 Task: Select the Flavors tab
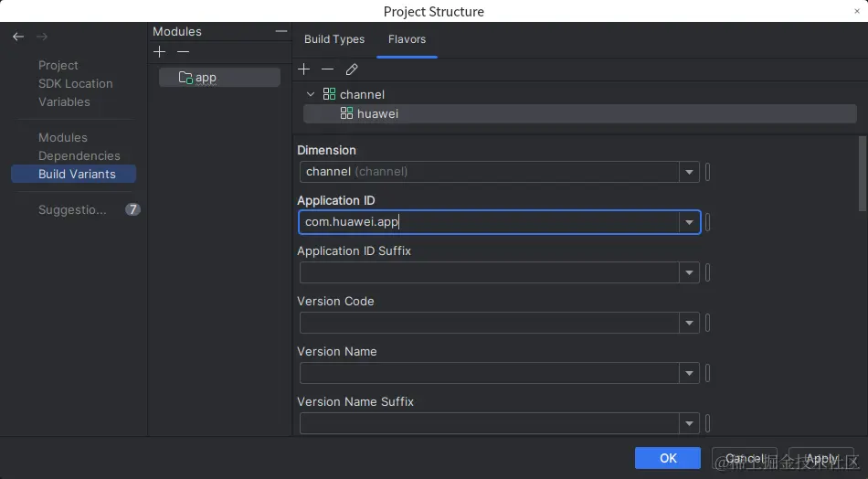click(407, 39)
